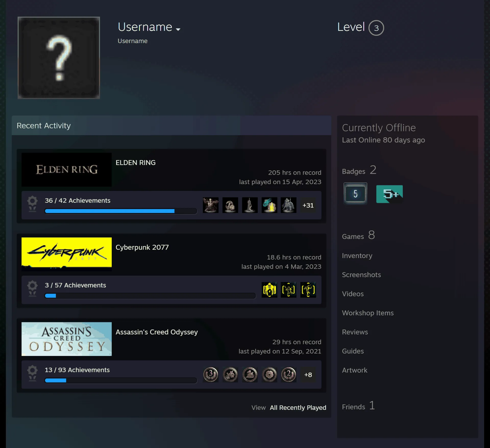Open the Badges section
Image resolution: width=490 pixels, height=448 pixels.
[x=359, y=170]
